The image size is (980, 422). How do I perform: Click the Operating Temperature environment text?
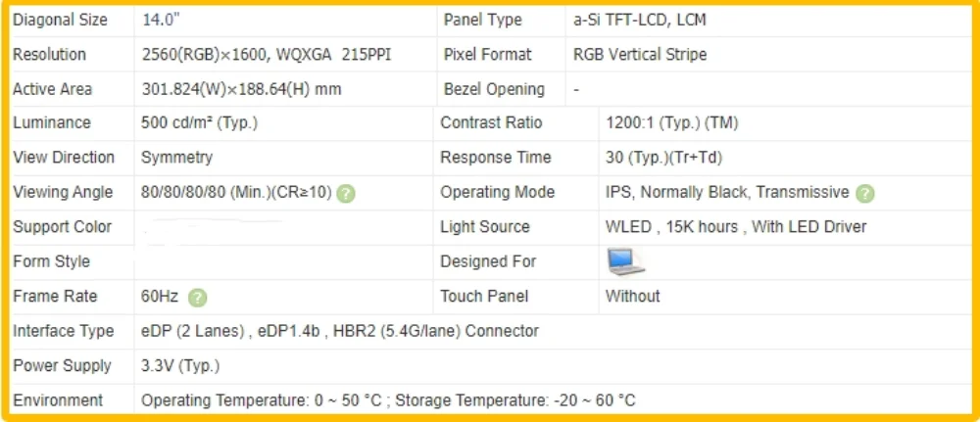(x=388, y=400)
